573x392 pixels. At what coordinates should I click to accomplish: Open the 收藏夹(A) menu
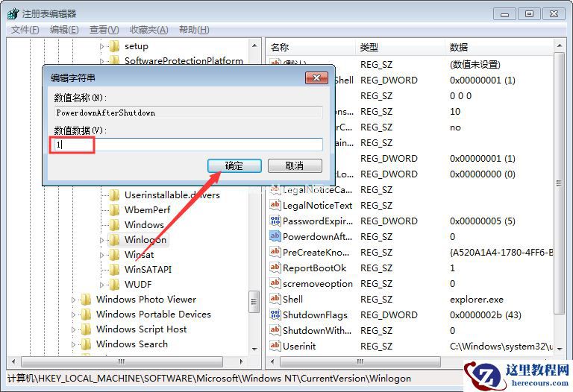click(x=148, y=30)
